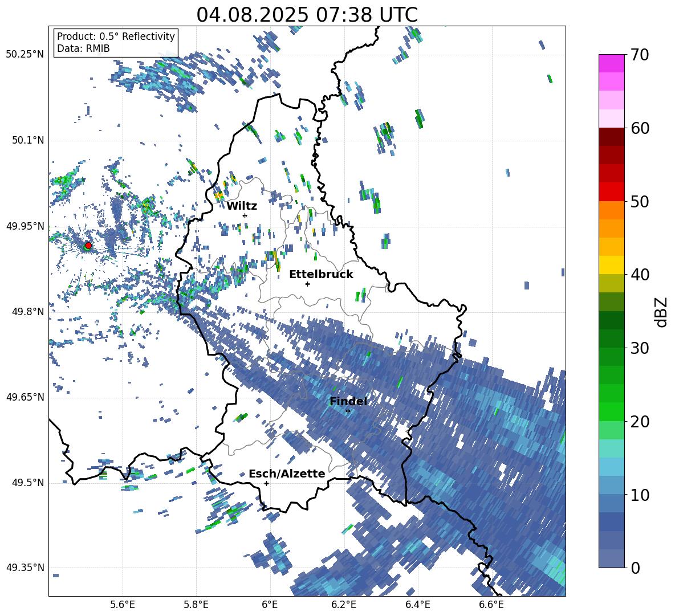Viewport: 675px width, 616px height.
Task: Click the yellow 40 dBZ color band
Action: pyautogui.click(x=611, y=265)
